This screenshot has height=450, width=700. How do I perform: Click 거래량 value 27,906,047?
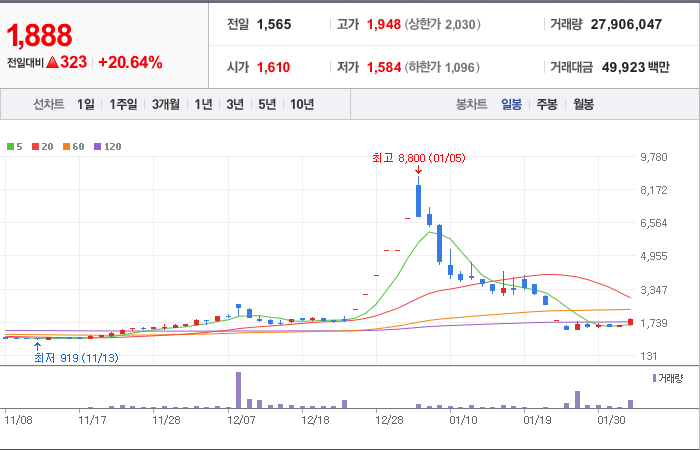(626, 24)
